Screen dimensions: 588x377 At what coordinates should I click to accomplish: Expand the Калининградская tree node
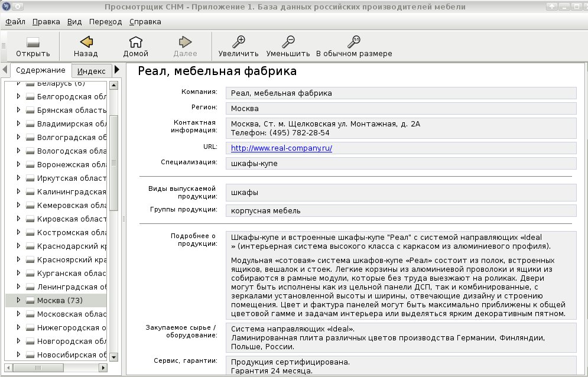pos(18,191)
